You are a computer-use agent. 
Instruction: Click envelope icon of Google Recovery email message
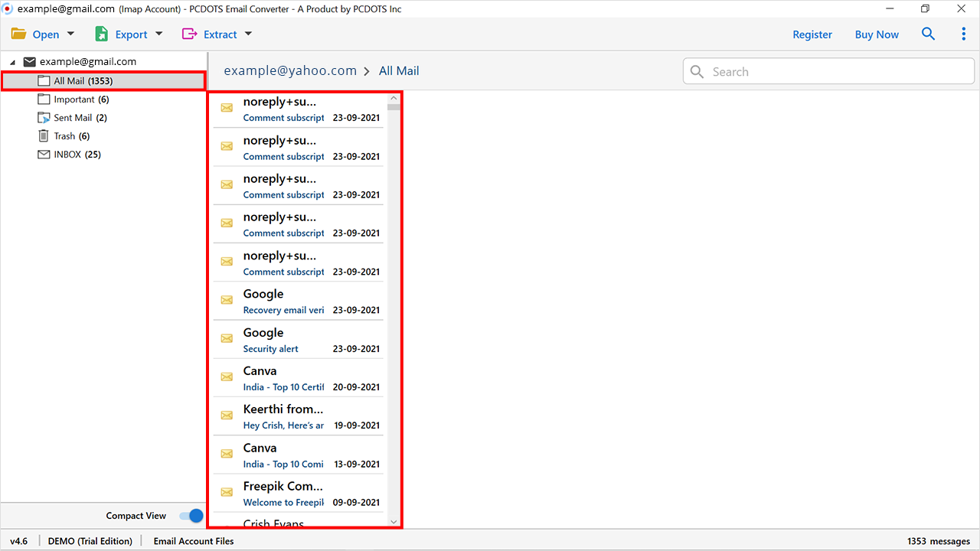point(227,300)
